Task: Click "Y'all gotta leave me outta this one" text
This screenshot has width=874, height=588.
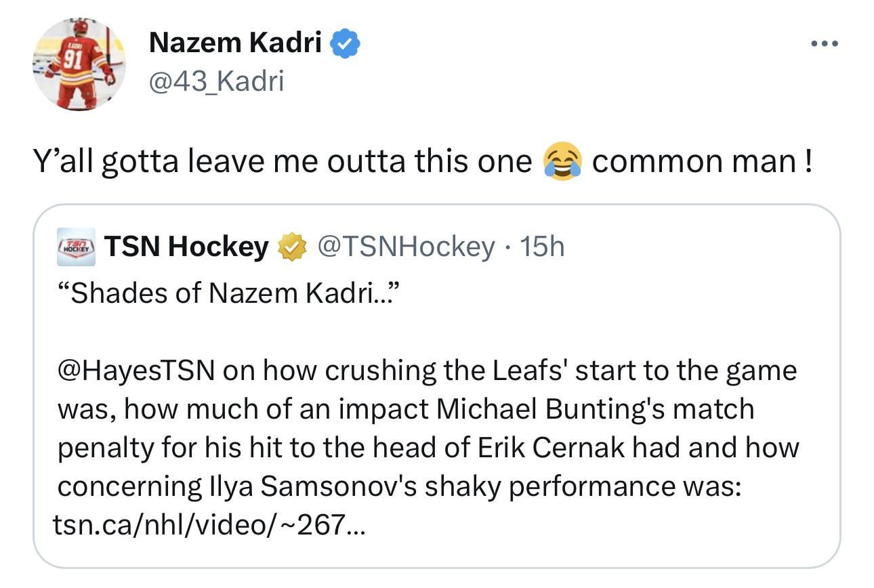Action: (283, 162)
